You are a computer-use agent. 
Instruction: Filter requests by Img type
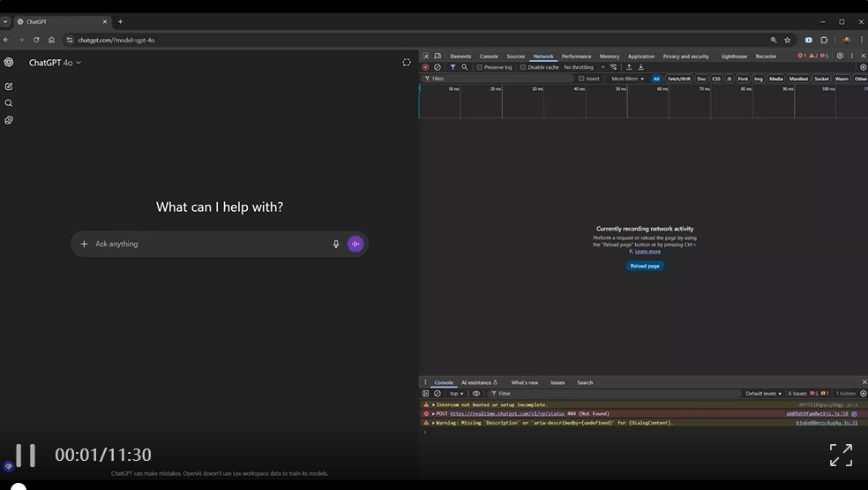pos(759,79)
